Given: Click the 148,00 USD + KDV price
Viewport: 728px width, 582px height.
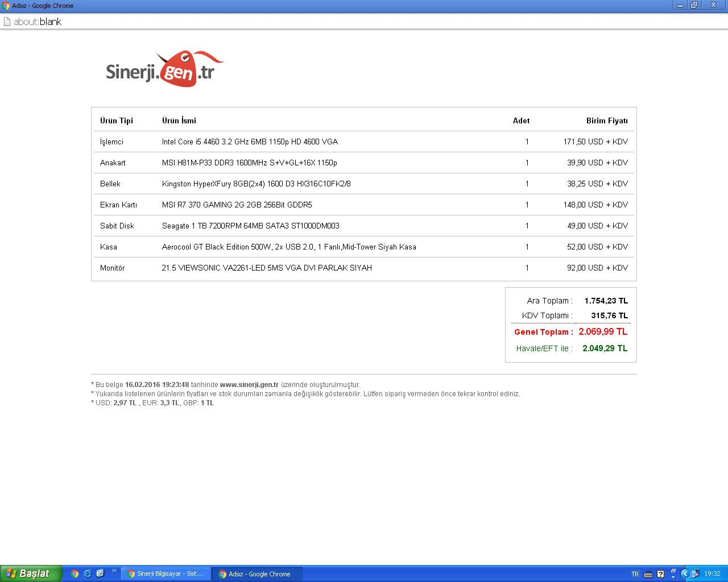Looking at the screenshot, I should click(x=595, y=205).
